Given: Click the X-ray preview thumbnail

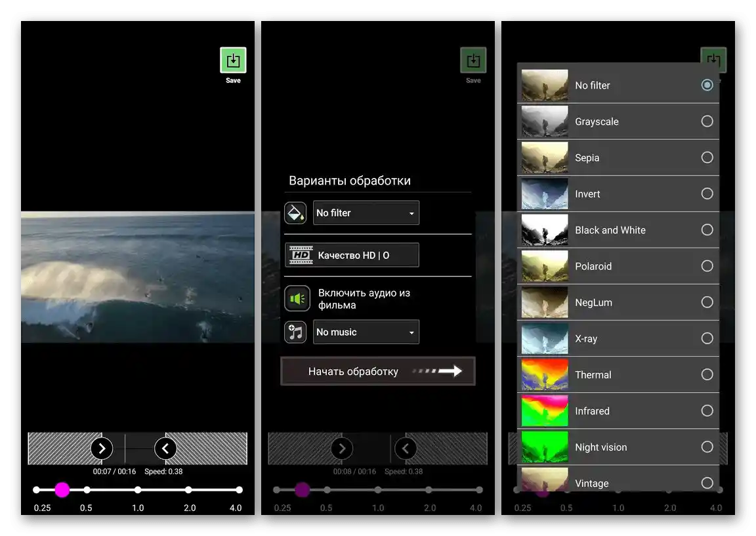Looking at the screenshot, I should 545,338.
